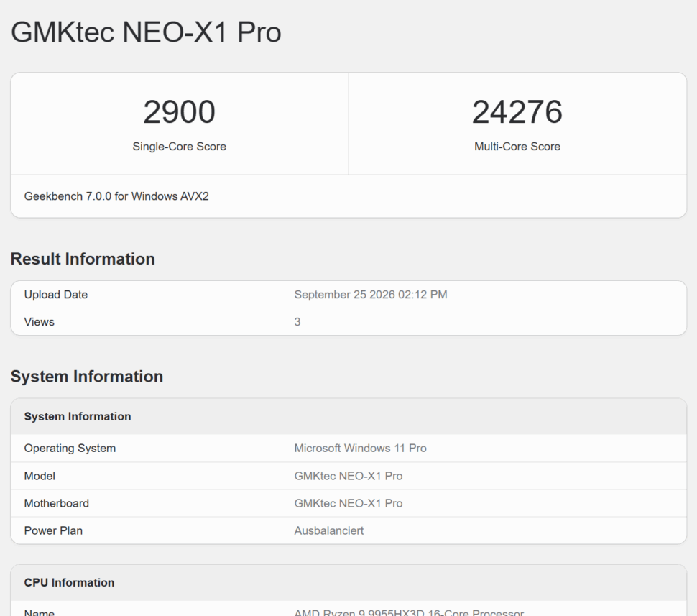Select the multi-core score value 24276
This screenshot has height=616, width=697.
pyautogui.click(x=517, y=111)
